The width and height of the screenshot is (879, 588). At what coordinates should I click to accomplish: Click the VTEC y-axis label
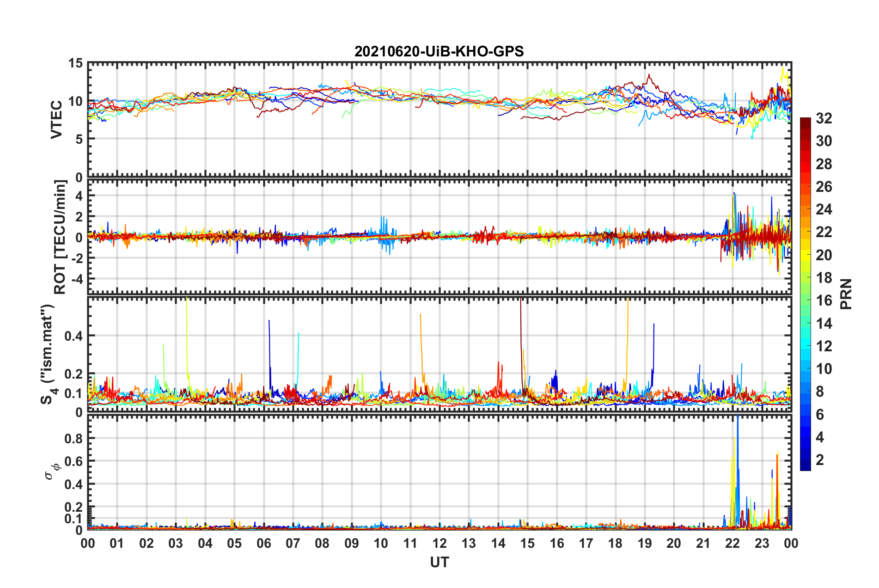[x=56, y=120]
